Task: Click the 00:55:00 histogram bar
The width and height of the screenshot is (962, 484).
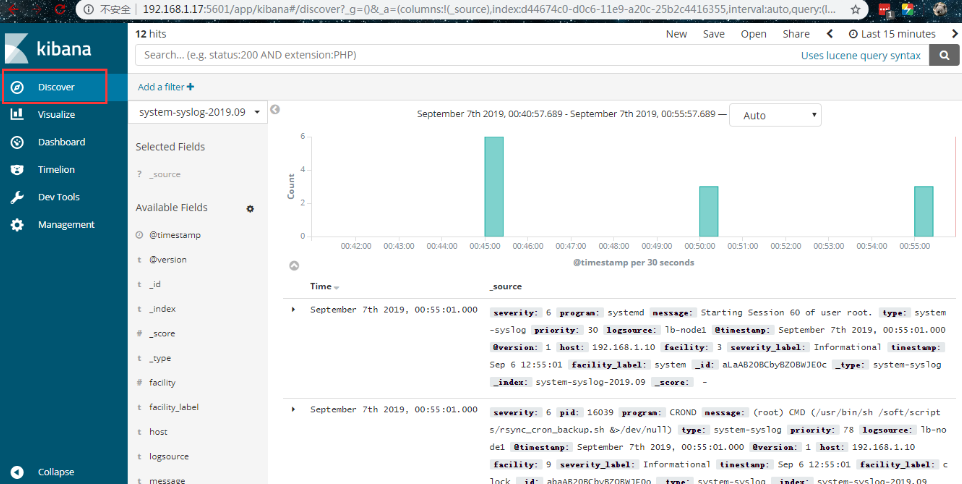Action: coord(924,211)
